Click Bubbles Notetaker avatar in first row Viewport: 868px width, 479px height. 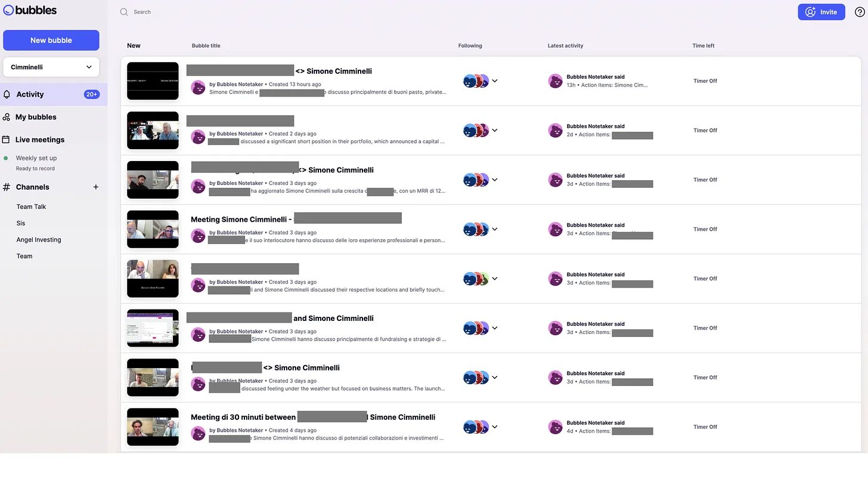tap(198, 88)
